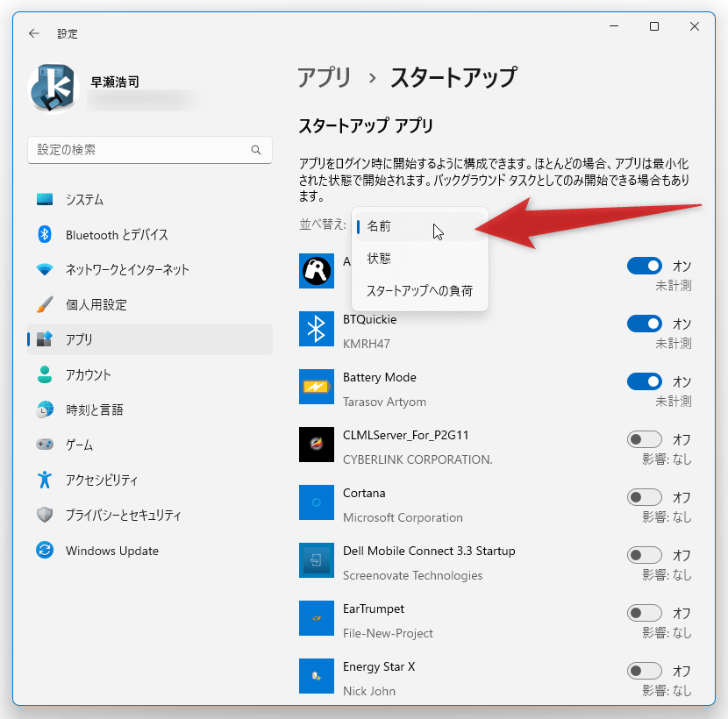
Task: Enable Dell Mobile Connect 3.3 Startup toggle
Action: tap(645, 555)
